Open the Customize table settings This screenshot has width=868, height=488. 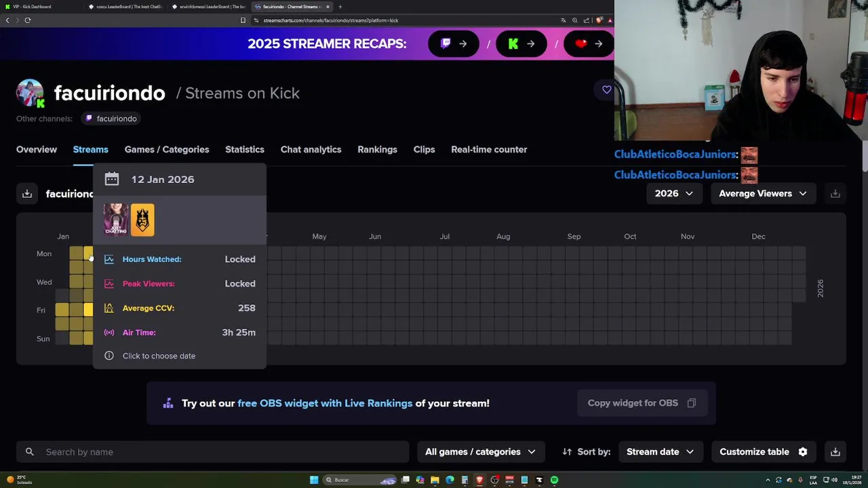click(763, 451)
